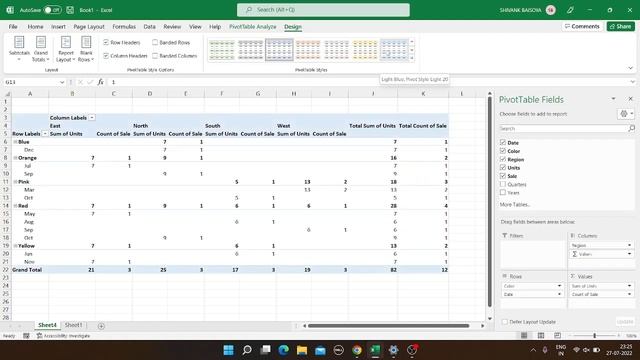This screenshot has width=640, height=360.
Task: Open Google Chrome from taskbar
Action: coord(357,350)
